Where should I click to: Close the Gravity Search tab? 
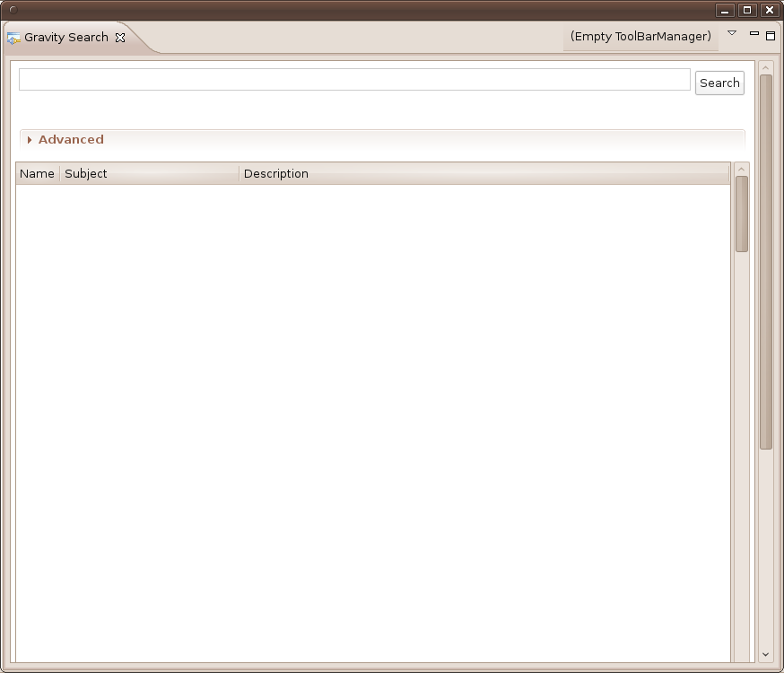coord(120,38)
